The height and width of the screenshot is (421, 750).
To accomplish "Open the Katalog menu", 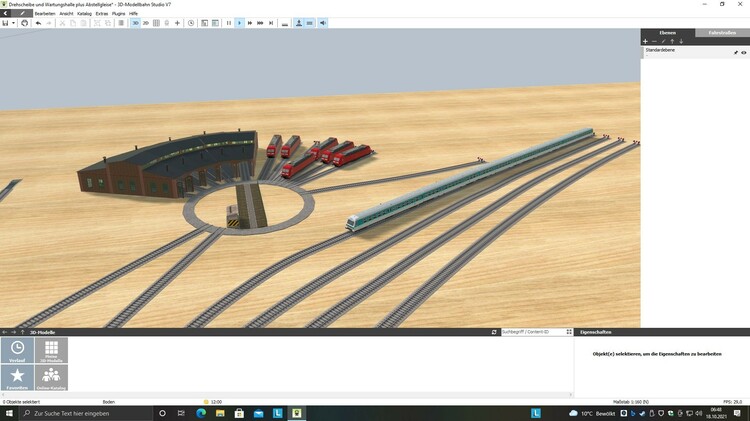I will point(84,13).
